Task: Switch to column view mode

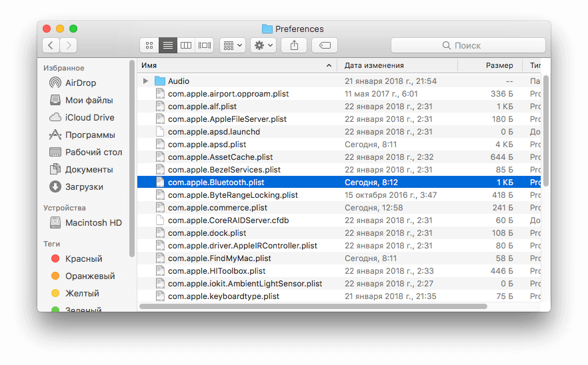Action: point(186,45)
